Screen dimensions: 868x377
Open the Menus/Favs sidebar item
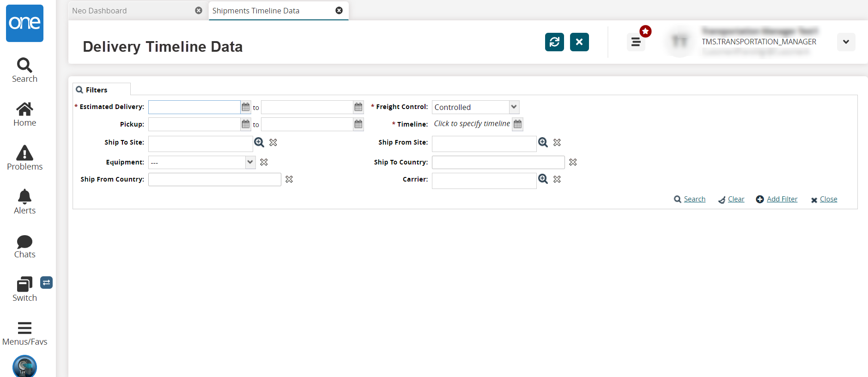24,334
